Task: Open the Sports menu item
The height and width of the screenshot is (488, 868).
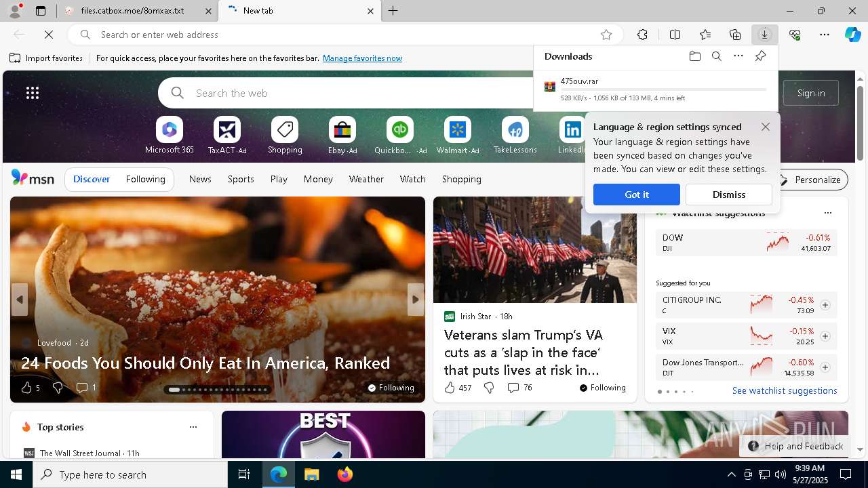Action: pyautogui.click(x=241, y=180)
